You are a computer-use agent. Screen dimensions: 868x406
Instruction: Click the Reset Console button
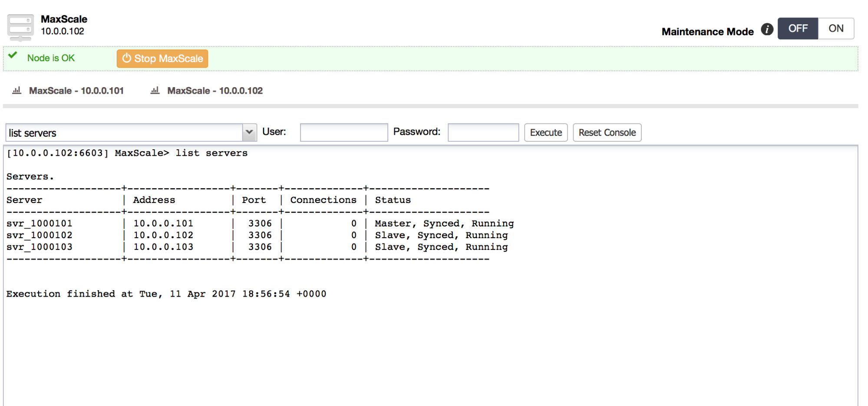(607, 132)
